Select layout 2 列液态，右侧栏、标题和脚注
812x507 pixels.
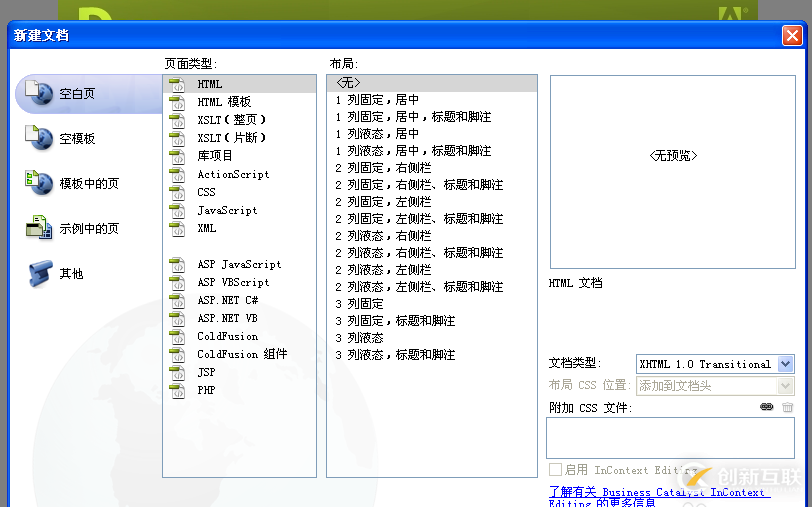coord(432,253)
